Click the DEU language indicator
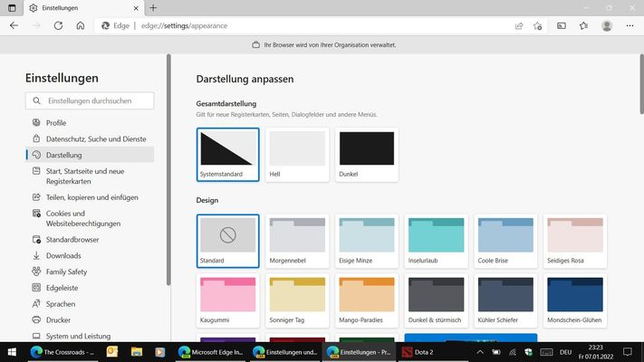The width and height of the screenshot is (644, 362). point(565,352)
